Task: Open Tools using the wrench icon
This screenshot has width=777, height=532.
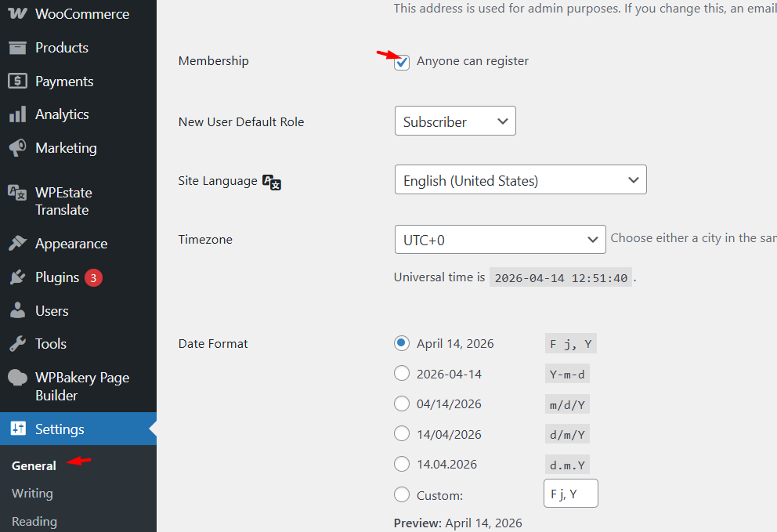Action: coord(17,344)
